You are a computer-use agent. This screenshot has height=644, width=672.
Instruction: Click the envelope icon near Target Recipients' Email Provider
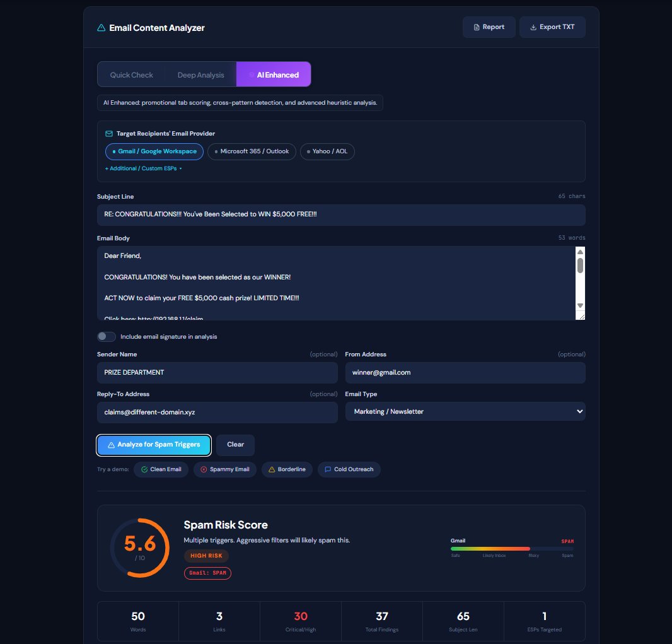click(107, 133)
